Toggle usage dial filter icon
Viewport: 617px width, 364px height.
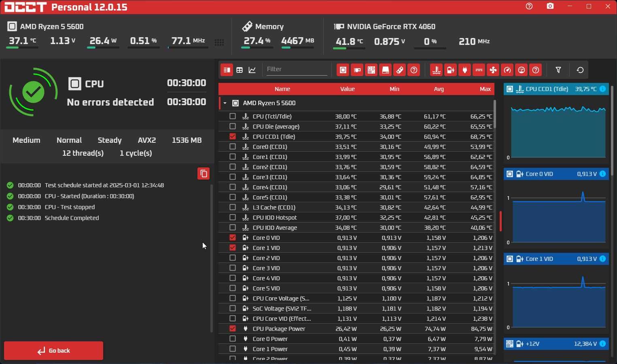click(522, 70)
